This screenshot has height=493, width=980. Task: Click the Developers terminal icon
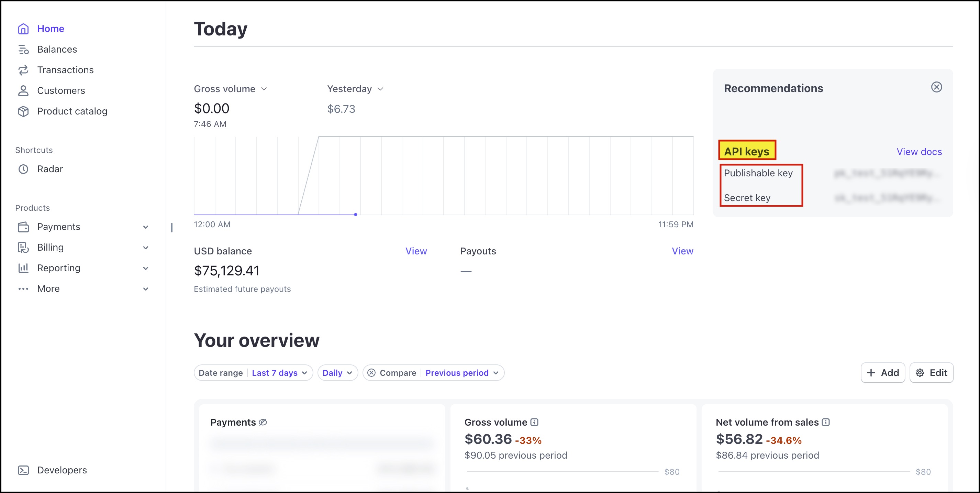pyautogui.click(x=23, y=470)
